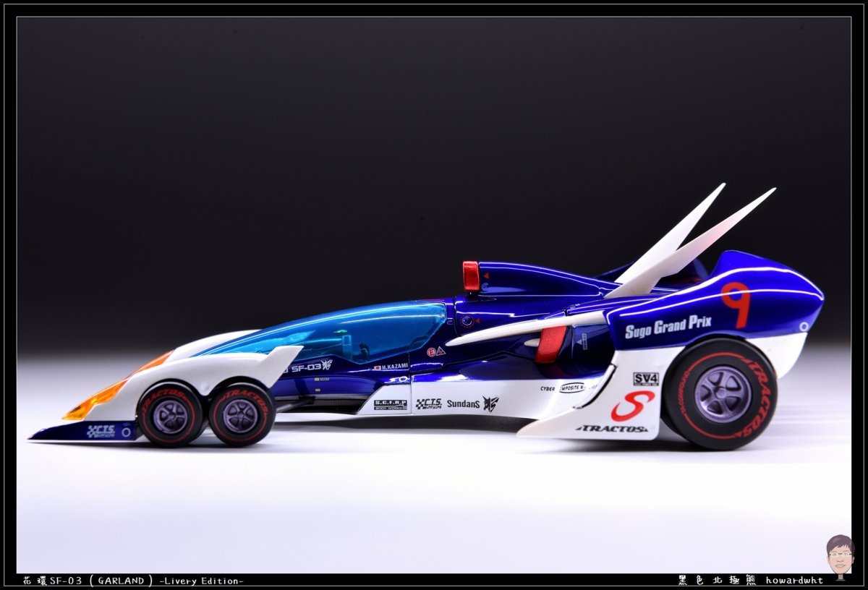Click the red light atop the engine cover
Viewport: 868px width, 590px height.
pos(471,276)
